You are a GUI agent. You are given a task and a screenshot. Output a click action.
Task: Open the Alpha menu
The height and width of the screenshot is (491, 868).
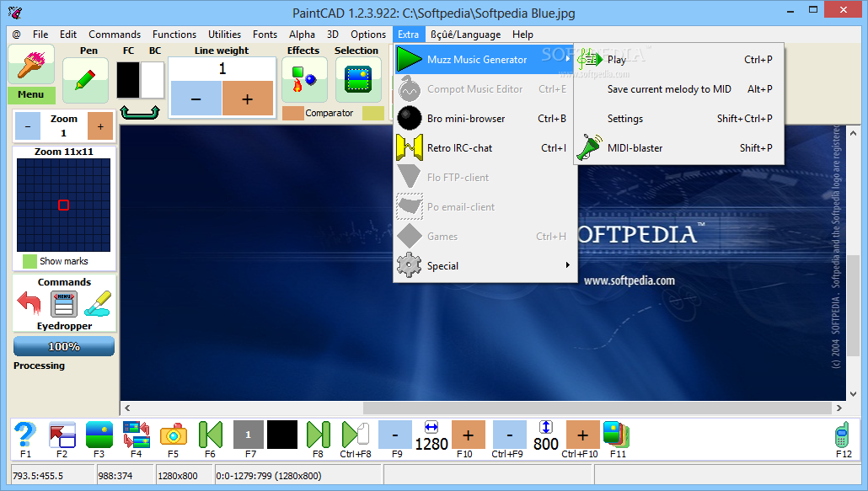coord(302,35)
